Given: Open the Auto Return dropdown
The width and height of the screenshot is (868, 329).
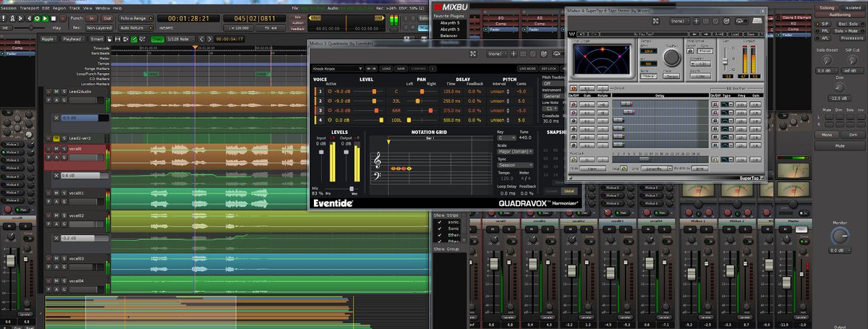Looking at the screenshot, I should pos(135,27).
